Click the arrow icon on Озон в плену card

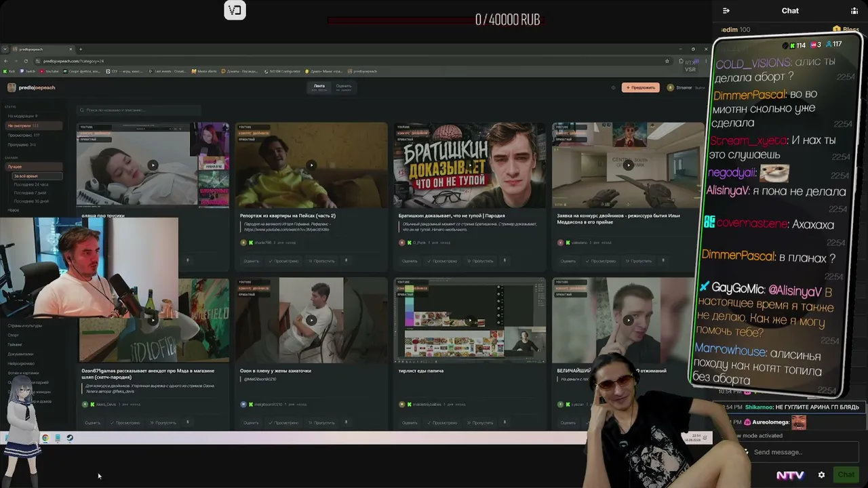(x=346, y=422)
